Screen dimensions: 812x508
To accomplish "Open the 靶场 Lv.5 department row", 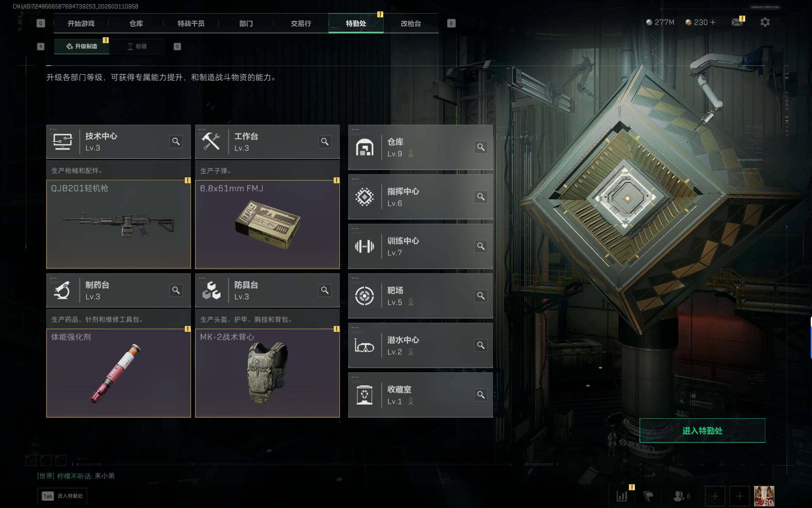I will 420,295.
